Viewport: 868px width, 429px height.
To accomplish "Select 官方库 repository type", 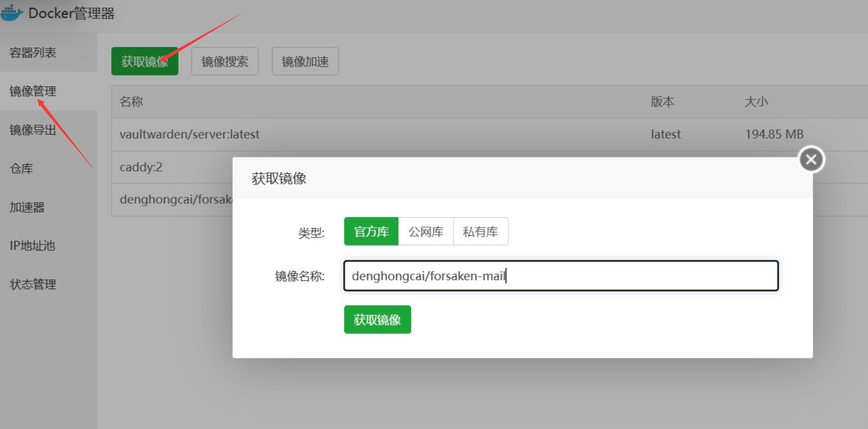I will [371, 231].
